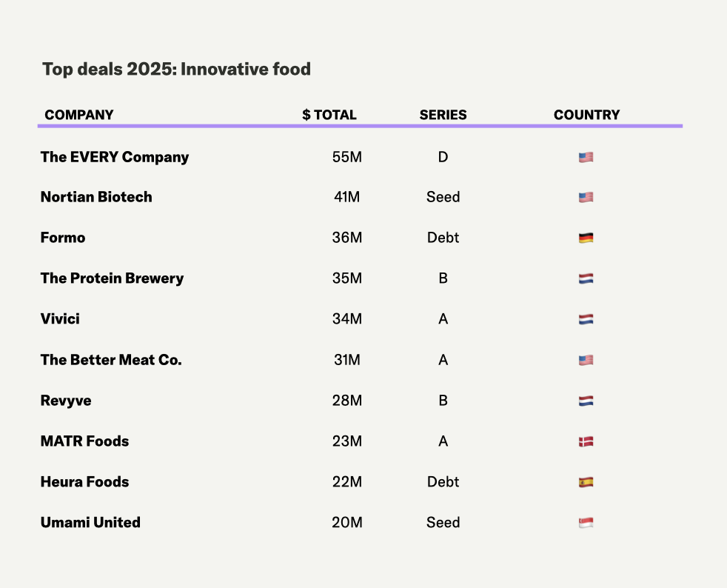Click the Netherlands flag in Revyve row
Image resolution: width=727 pixels, height=588 pixels.
tap(586, 401)
